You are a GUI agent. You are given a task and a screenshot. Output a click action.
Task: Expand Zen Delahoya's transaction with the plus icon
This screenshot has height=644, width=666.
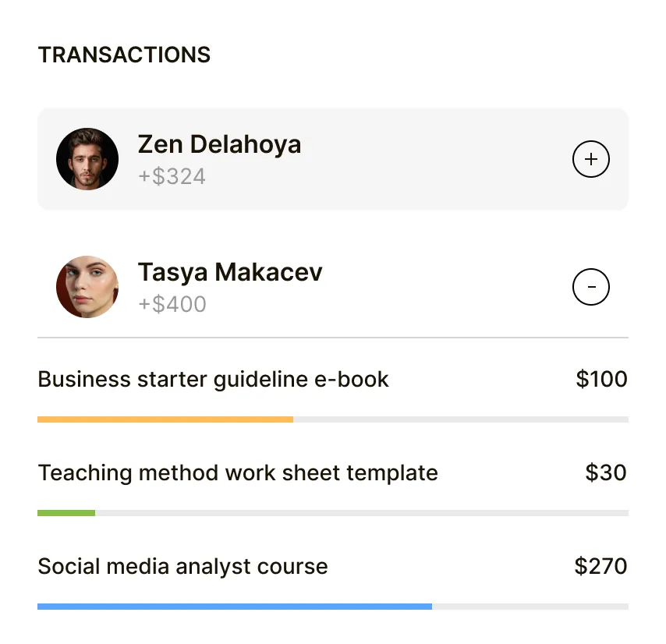pyautogui.click(x=591, y=160)
